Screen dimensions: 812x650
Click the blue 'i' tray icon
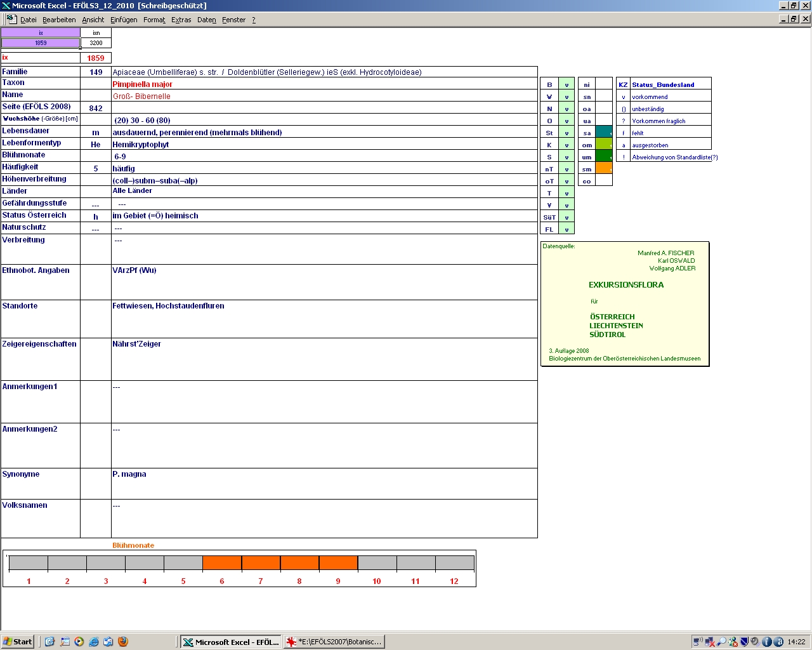coord(766,642)
